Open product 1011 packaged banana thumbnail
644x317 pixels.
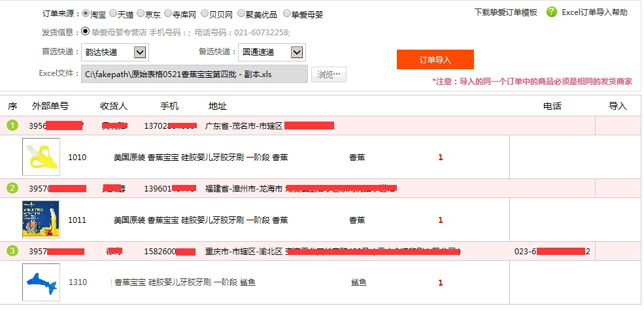[x=41, y=219]
